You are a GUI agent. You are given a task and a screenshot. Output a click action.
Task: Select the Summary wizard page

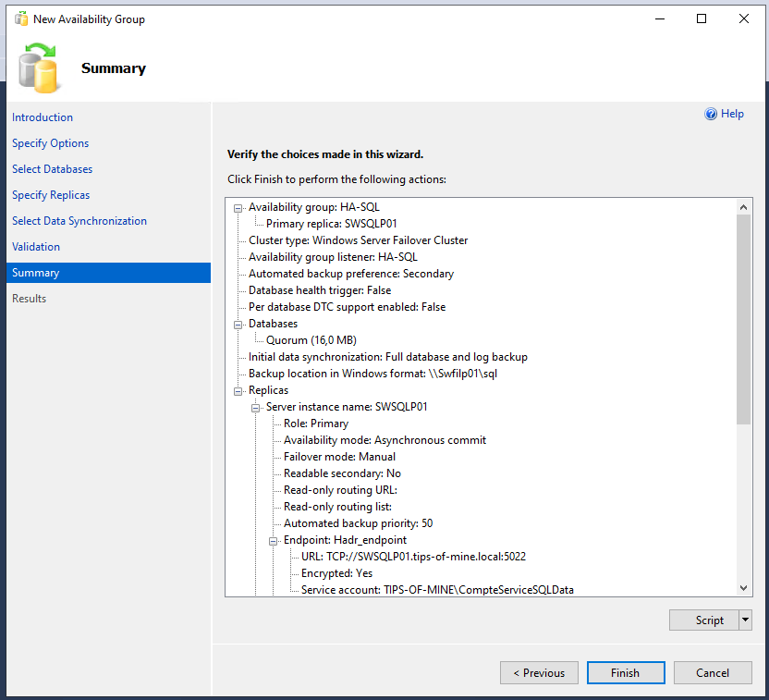[108, 273]
